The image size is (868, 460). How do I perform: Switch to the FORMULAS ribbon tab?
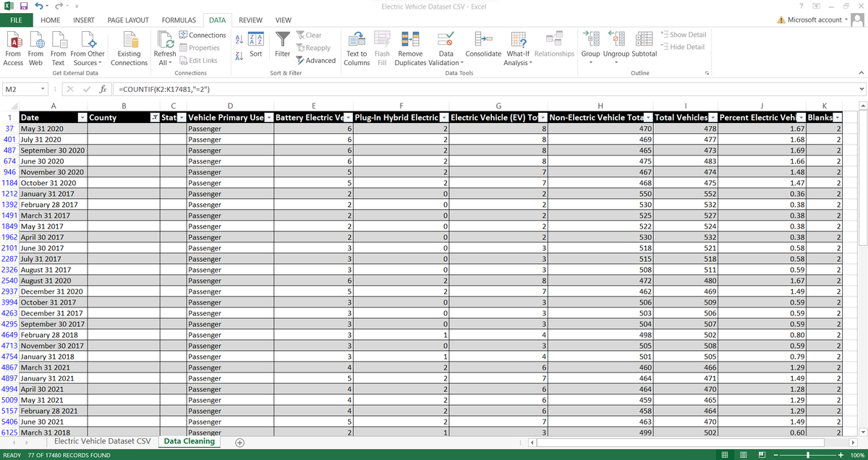179,20
